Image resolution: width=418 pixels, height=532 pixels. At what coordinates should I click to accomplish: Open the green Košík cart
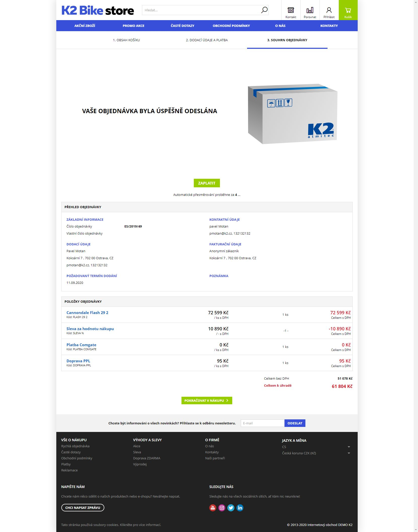[x=348, y=10]
